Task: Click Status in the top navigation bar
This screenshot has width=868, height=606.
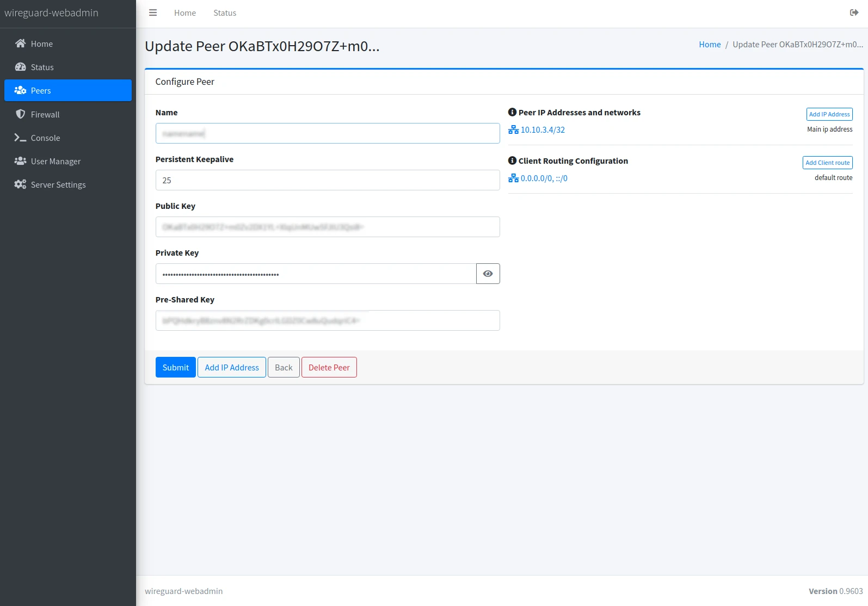Action: pos(225,13)
